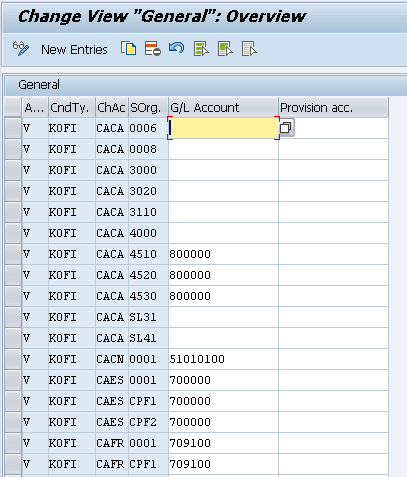Screen dimensions: 407x477
Task: Click the table's select-all corner box
Action: 13,107
